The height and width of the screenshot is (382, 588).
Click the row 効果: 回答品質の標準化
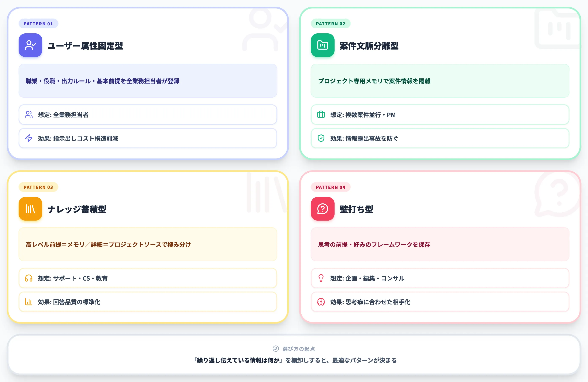click(148, 302)
